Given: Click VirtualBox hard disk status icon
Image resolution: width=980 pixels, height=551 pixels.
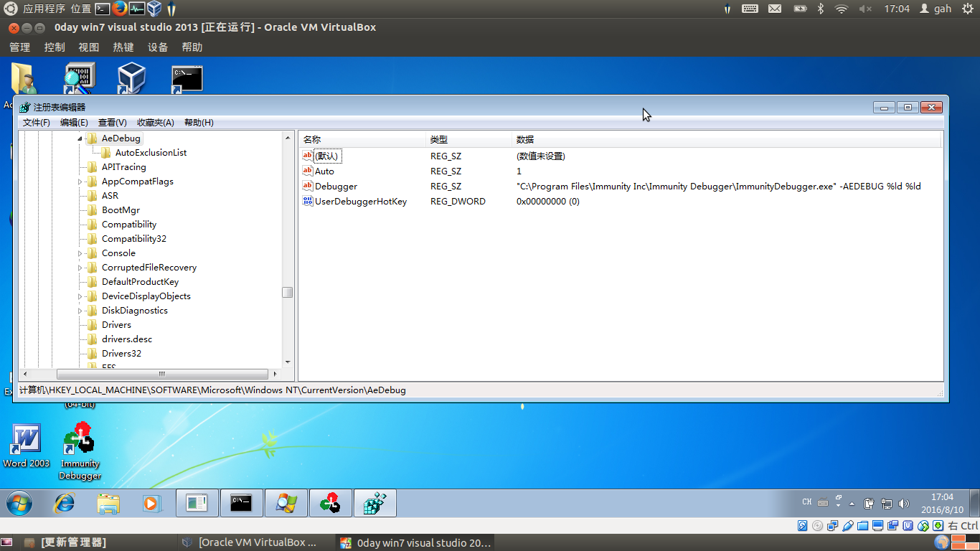Looking at the screenshot, I should point(803,526).
